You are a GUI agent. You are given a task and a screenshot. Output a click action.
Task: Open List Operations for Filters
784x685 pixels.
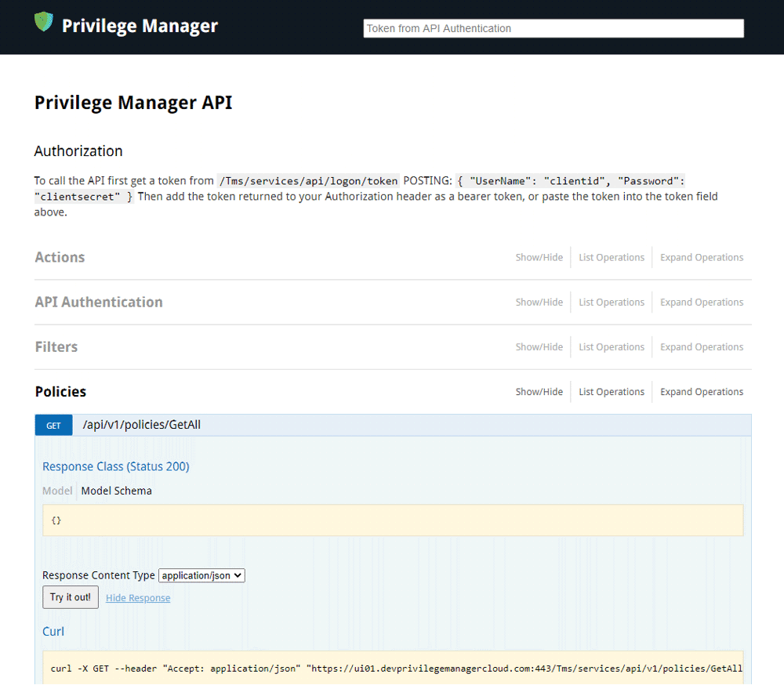click(611, 346)
